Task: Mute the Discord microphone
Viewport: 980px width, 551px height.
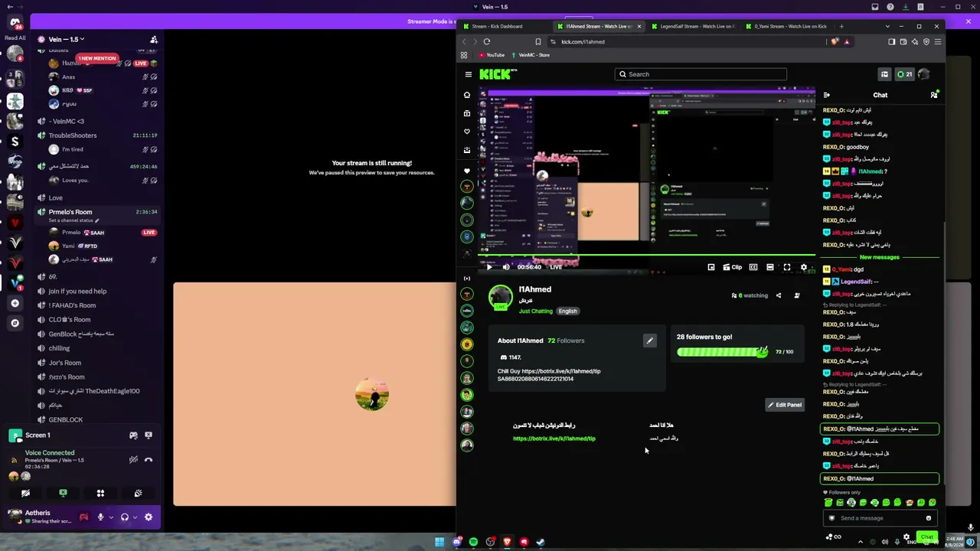Action: click(100, 517)
